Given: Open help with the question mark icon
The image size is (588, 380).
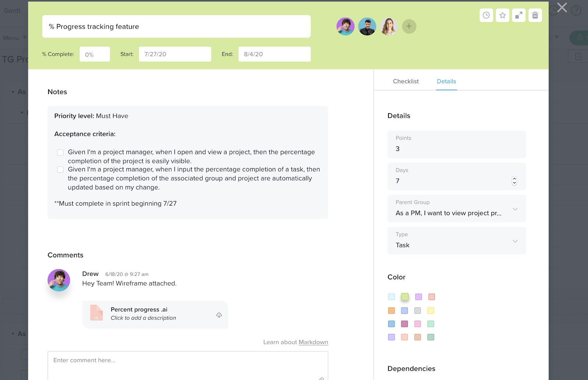Looking at the screenshot, I should click(576, 11).
